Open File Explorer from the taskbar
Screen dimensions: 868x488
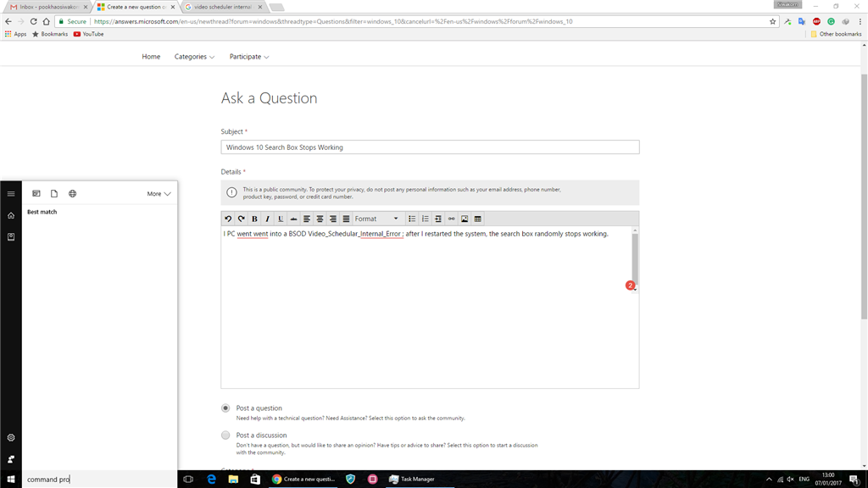point(233,480)
